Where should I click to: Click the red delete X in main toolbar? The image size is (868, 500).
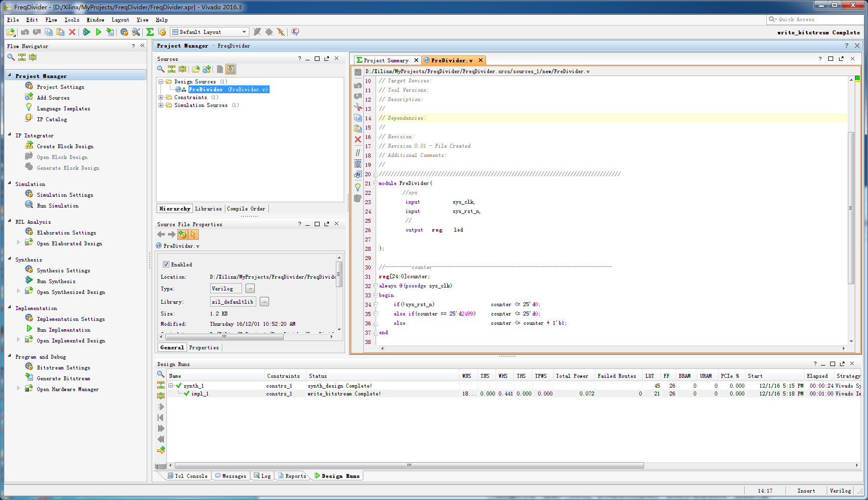coord(72,32)
